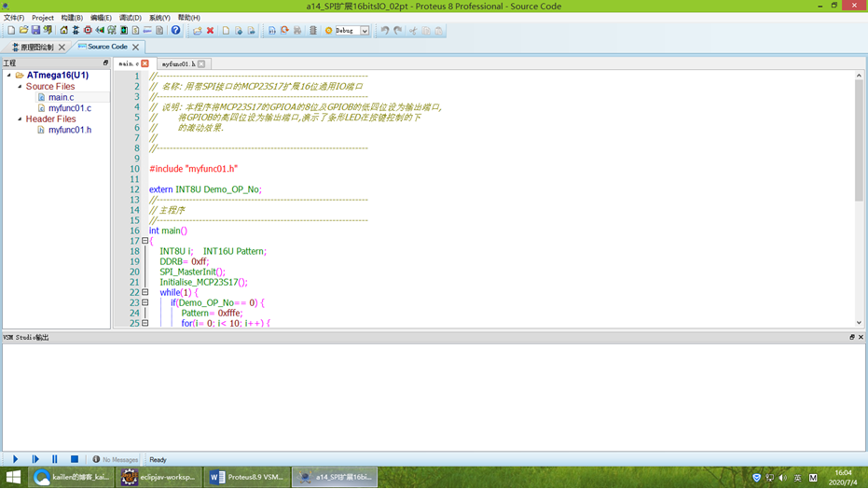Close the VSM Studio output panel
This screenshot has height=489, width=868.
click(x=861, y=337)
